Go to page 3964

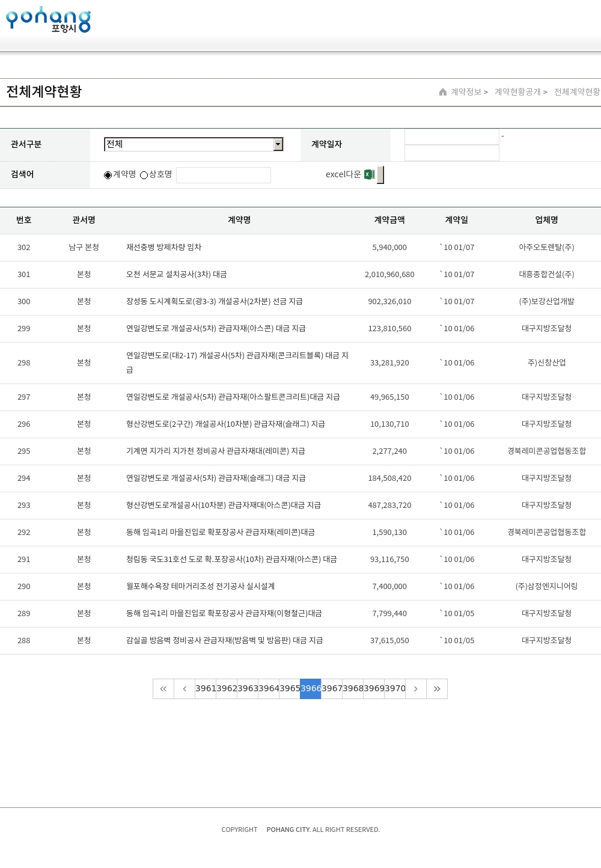269,689
